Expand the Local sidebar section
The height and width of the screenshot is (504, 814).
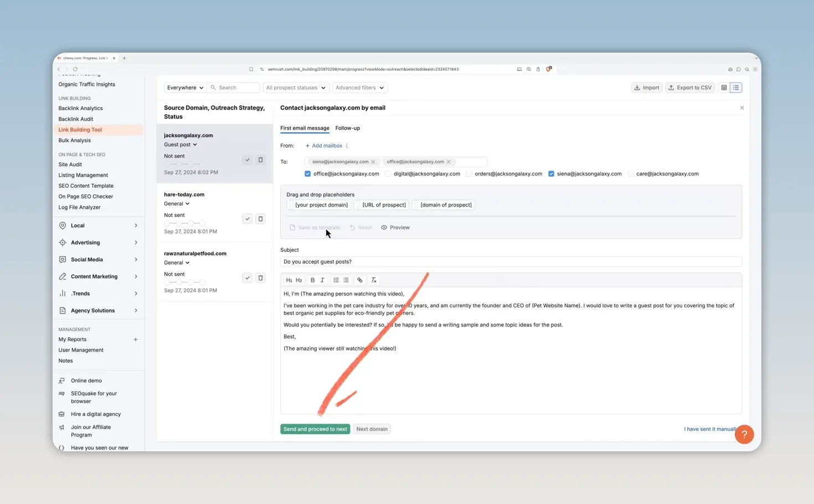[x=98, y=225]
